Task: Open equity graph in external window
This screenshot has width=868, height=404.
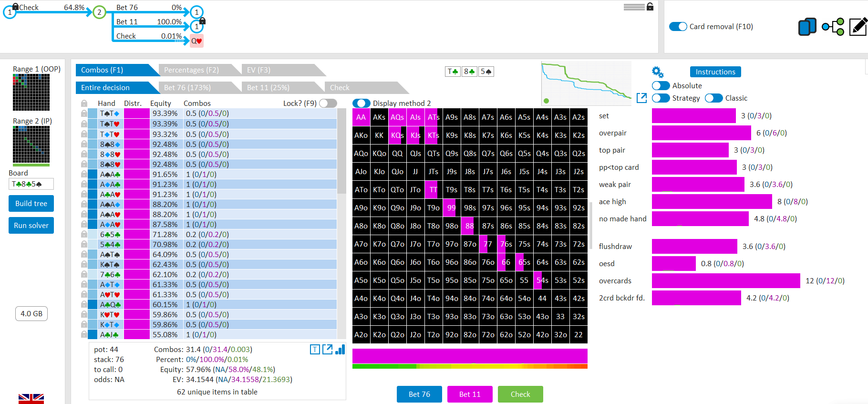Action: tap(642, 98)
